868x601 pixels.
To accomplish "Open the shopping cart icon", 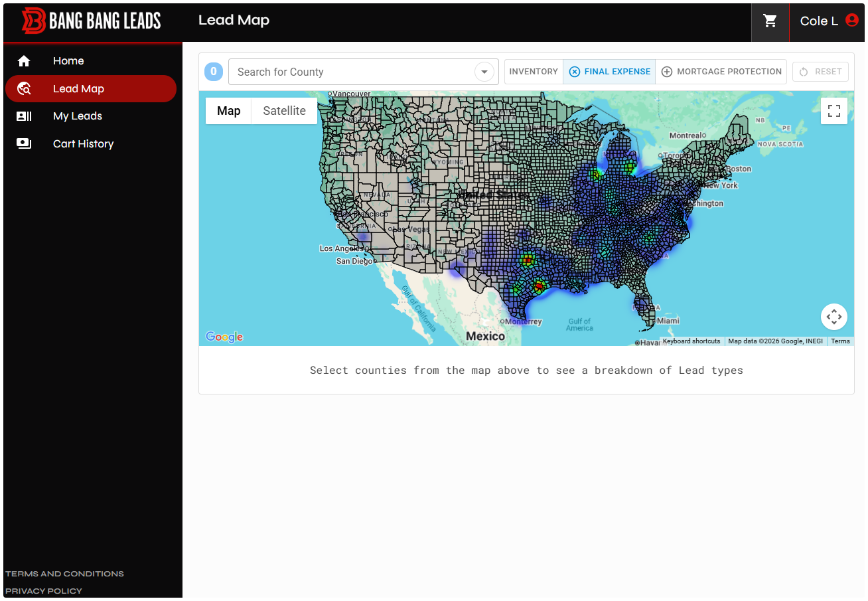I will [770, 21].
